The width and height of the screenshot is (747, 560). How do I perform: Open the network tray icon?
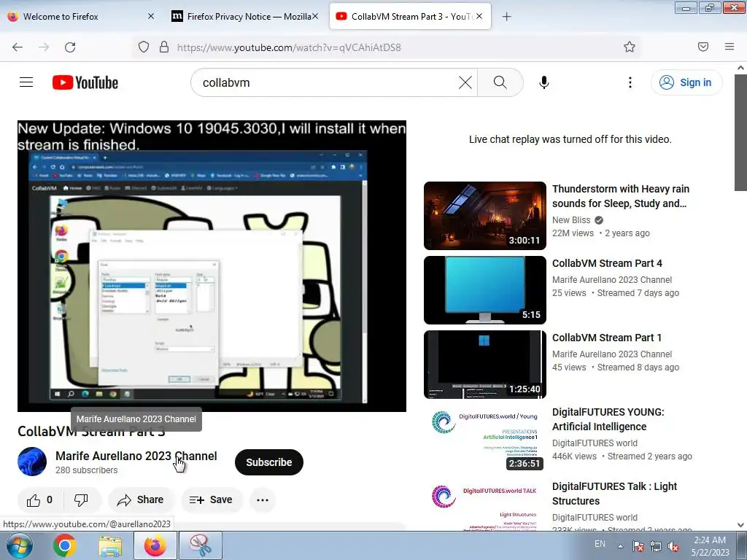pyautogui.click(x=656, y=546)
